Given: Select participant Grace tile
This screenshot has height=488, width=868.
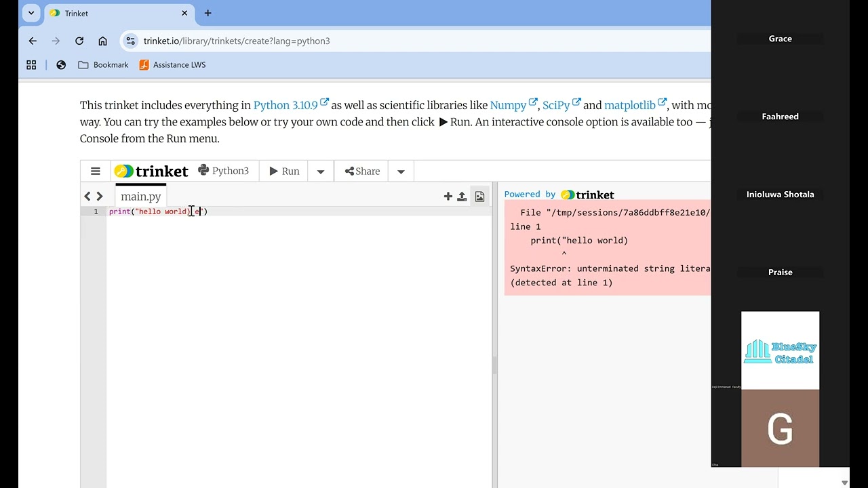Looking at the screenshot, I should pyautogui.click(x=780, y=39).
